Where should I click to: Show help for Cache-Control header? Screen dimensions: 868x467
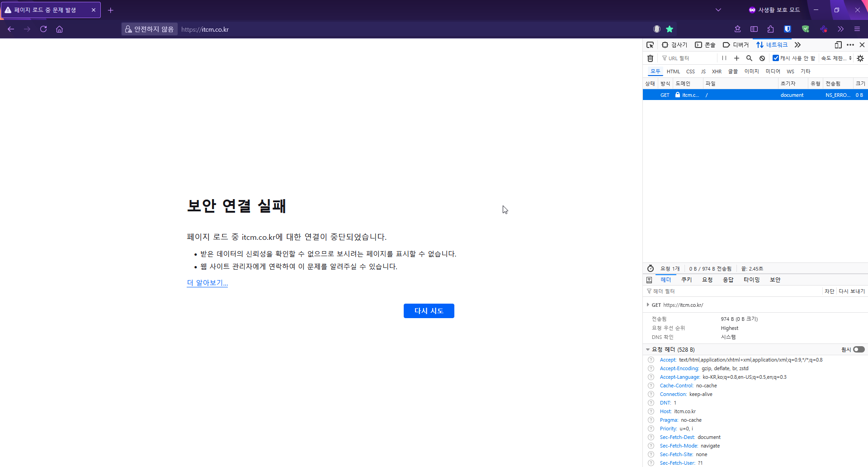tap(651, 386)
